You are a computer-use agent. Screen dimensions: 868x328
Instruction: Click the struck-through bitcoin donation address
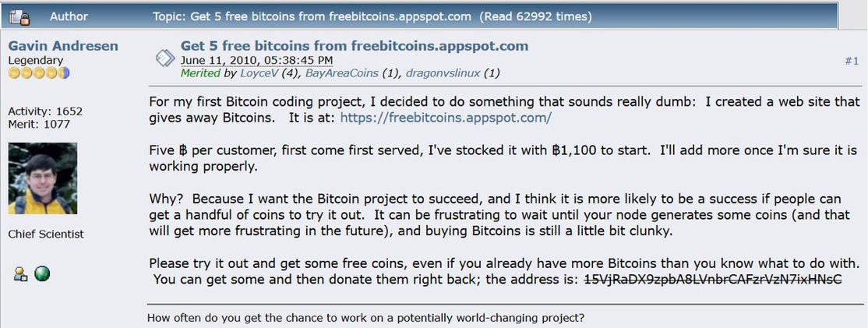click(713, 280)
